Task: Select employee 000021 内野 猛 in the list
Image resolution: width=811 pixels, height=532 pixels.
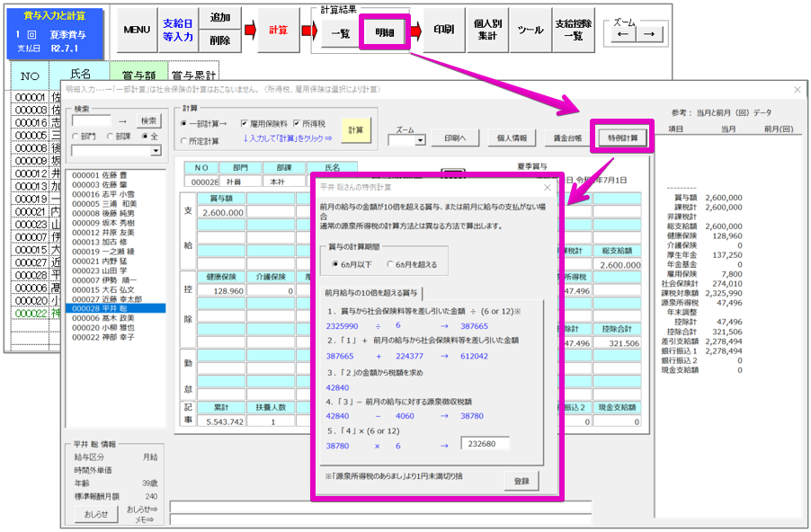Action: tap(115, 262)
